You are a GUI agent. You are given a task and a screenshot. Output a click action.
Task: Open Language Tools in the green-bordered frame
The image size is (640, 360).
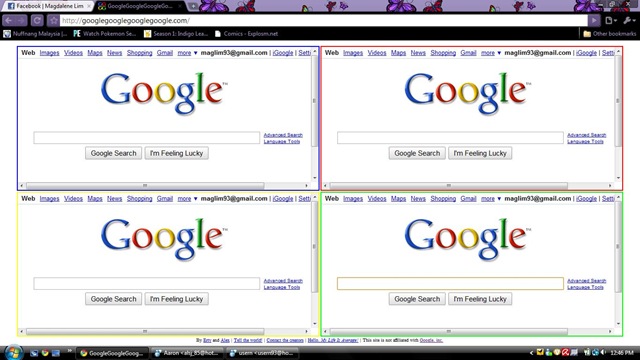pos(585,287)
